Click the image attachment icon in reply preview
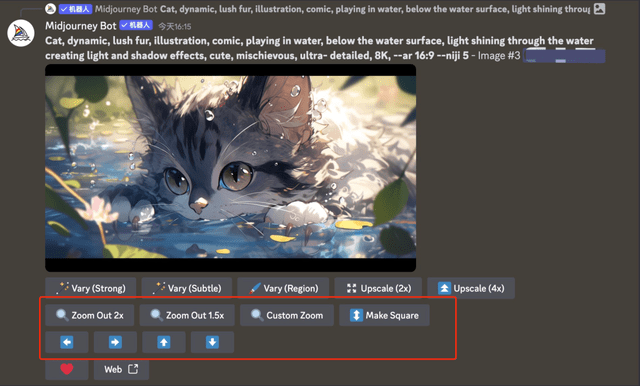 point(599,9)
